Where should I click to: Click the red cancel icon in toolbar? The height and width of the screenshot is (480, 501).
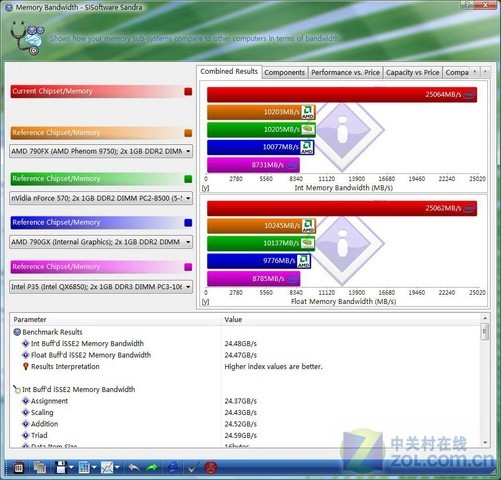pyautogui.click(x=211, y=468)
